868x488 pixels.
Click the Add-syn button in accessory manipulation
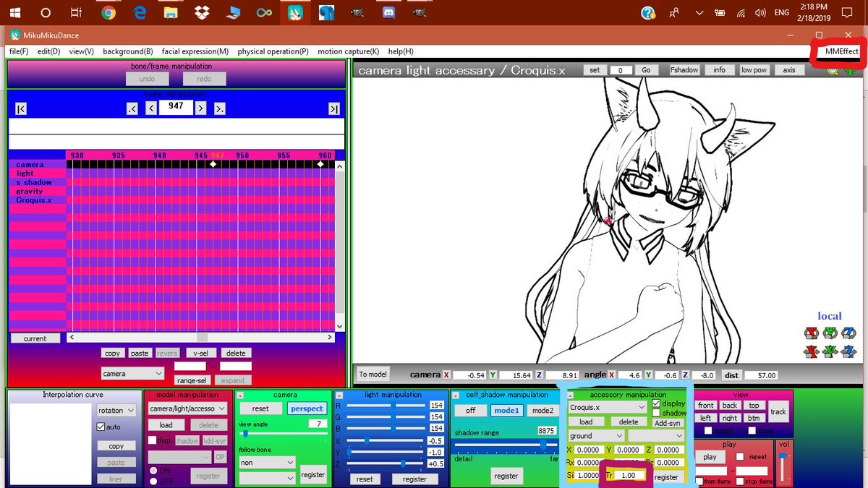[668, 422]
